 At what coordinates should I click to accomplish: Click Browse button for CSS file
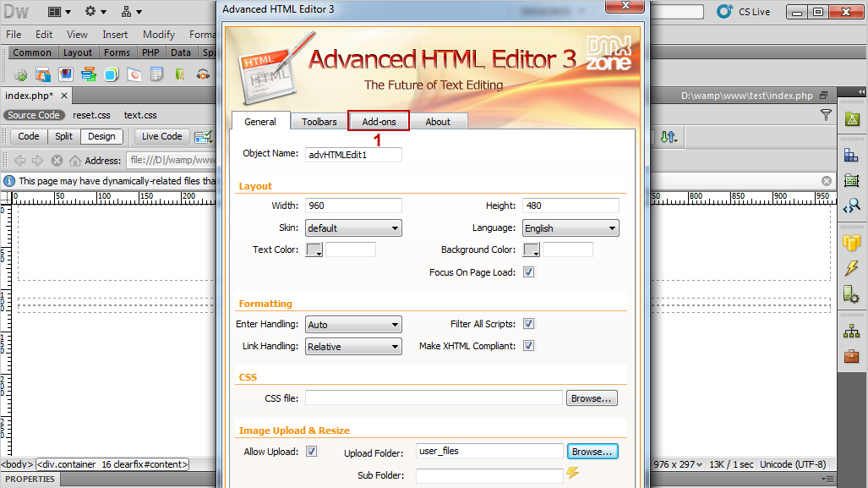(x=592, y=398)
